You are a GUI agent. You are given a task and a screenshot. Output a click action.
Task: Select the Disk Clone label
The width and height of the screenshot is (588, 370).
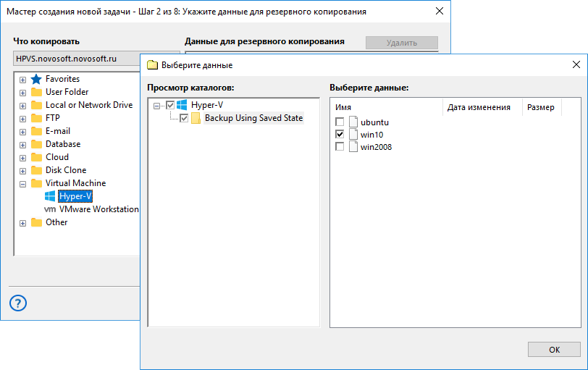point(66,170)
